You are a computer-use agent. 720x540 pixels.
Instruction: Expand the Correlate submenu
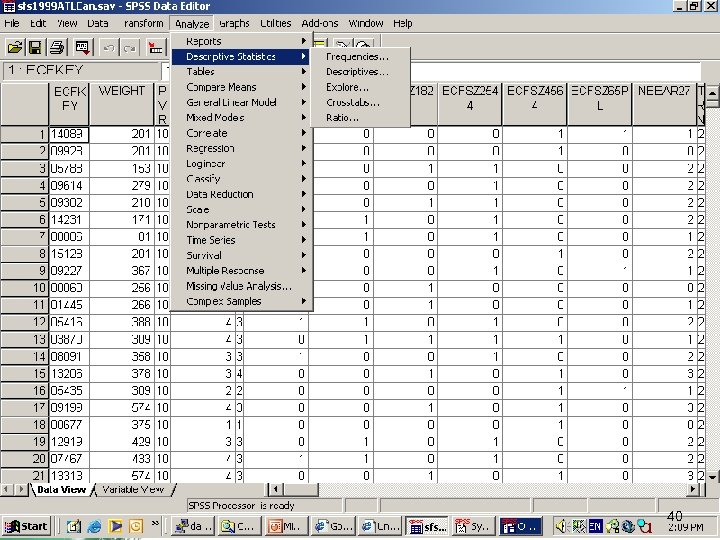tap(242, 133)
